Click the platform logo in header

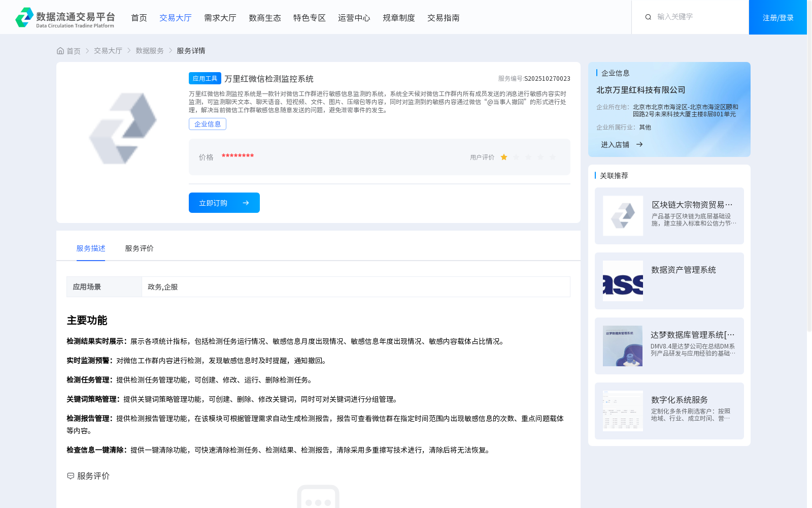coord(65,18)
